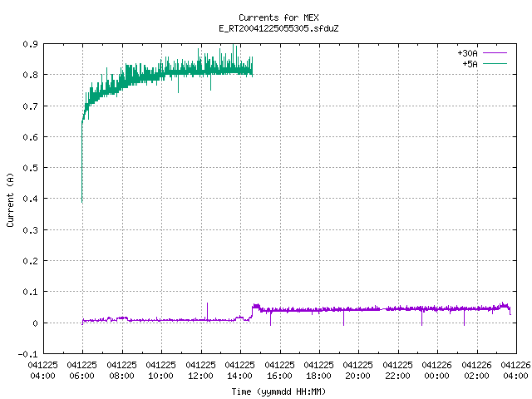Click the purple +30A legend line sample
Image resolution: width=532 pixels, height=399 pixels.
point(495,53)
